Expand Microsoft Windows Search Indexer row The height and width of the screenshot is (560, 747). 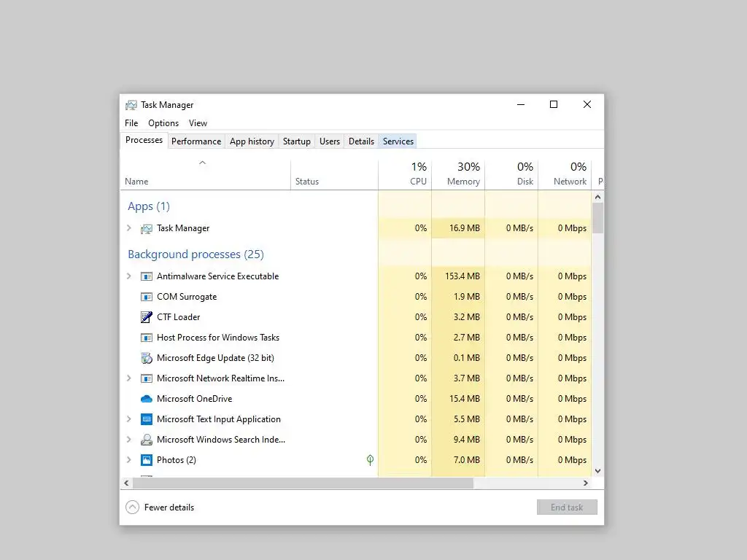point(128,440)
